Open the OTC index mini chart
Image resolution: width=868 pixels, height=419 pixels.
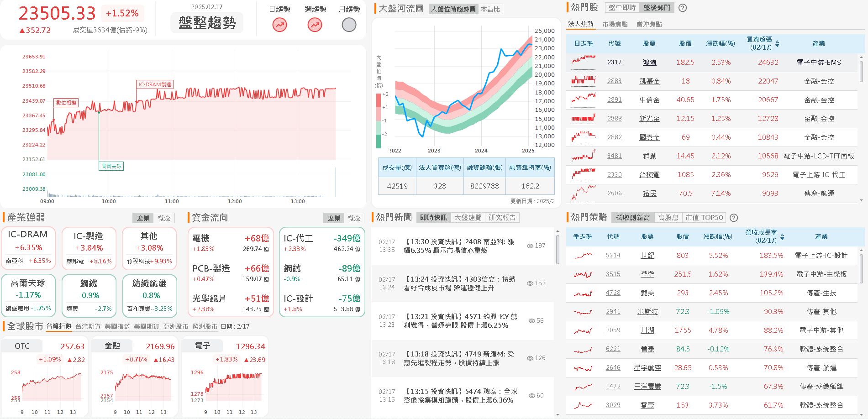tap(44, 376)
